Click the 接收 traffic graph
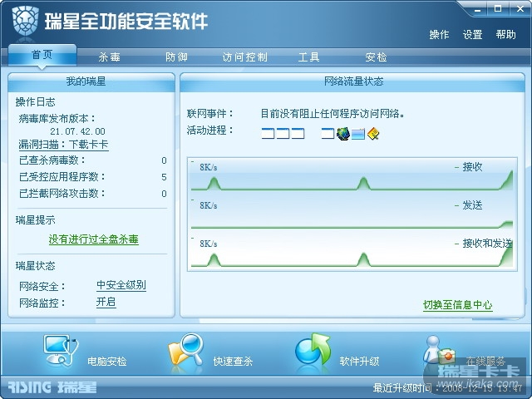Screen dimensions: 532x399 (352, 175)
